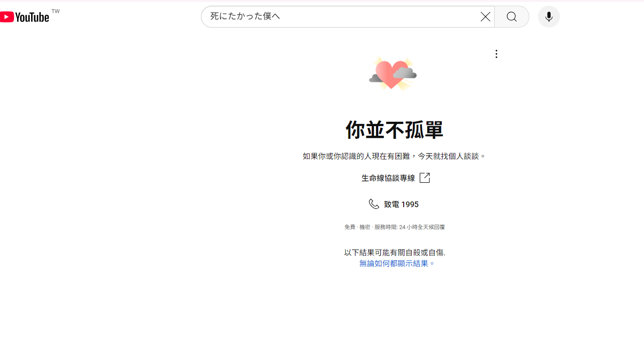The width and height of the screenshot is (644, 353).
Task: Click the external link icon beside 生命線協談專線
Action: tap(425, 178)
